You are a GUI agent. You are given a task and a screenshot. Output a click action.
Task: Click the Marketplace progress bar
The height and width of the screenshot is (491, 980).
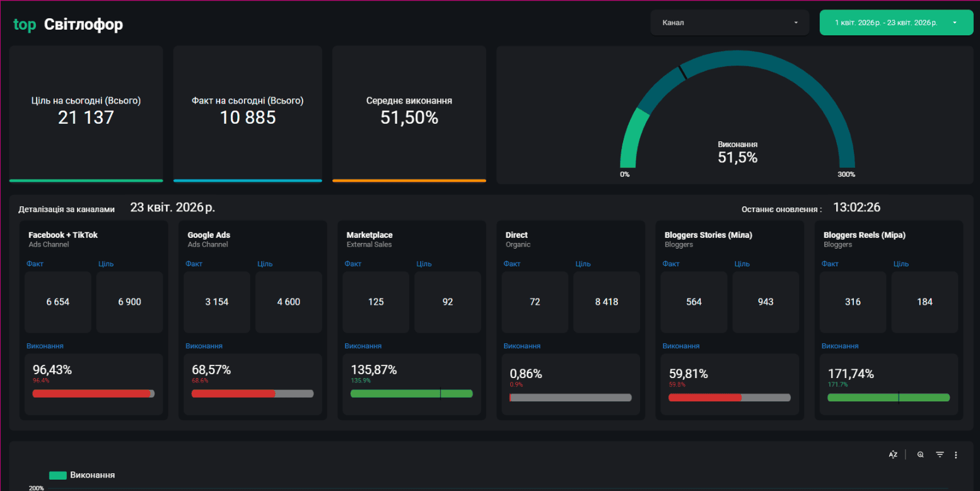point(411,394)
